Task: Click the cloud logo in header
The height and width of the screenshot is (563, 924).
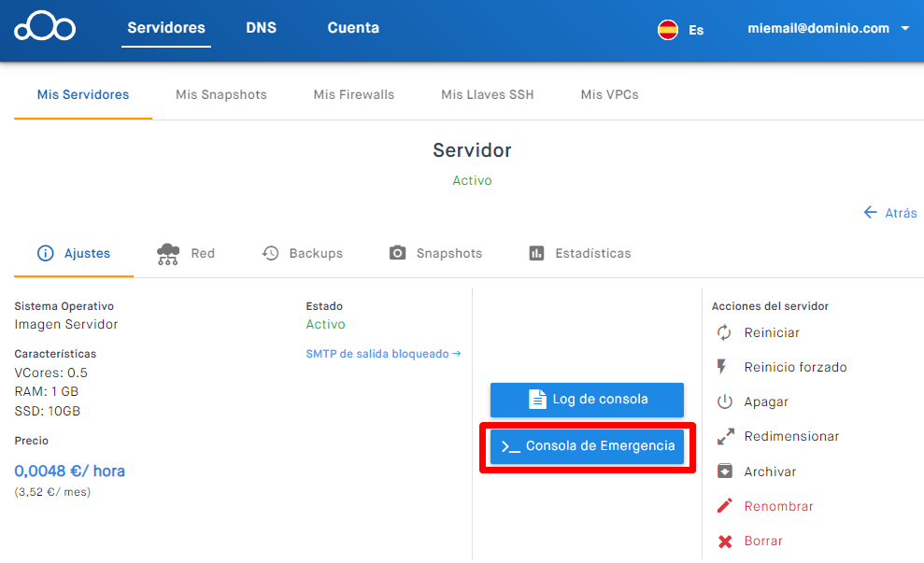Action: pos(45,27)
